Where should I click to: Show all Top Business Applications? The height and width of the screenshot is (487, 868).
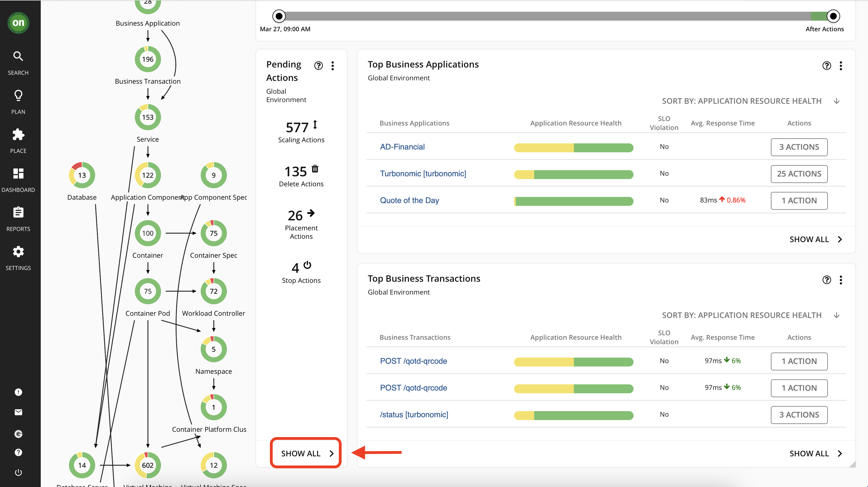(x=816, y=239)
